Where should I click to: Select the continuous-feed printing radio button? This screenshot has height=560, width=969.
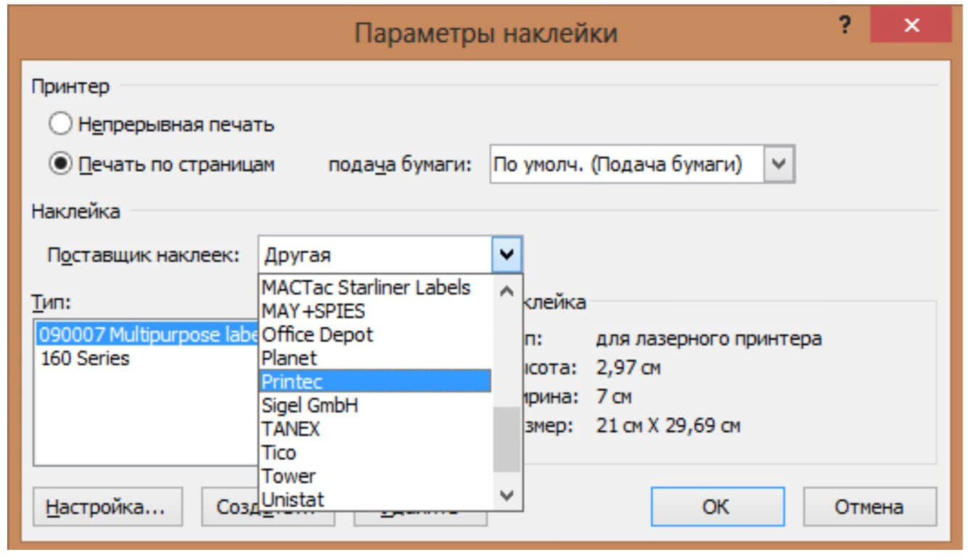tap(61, 125)
